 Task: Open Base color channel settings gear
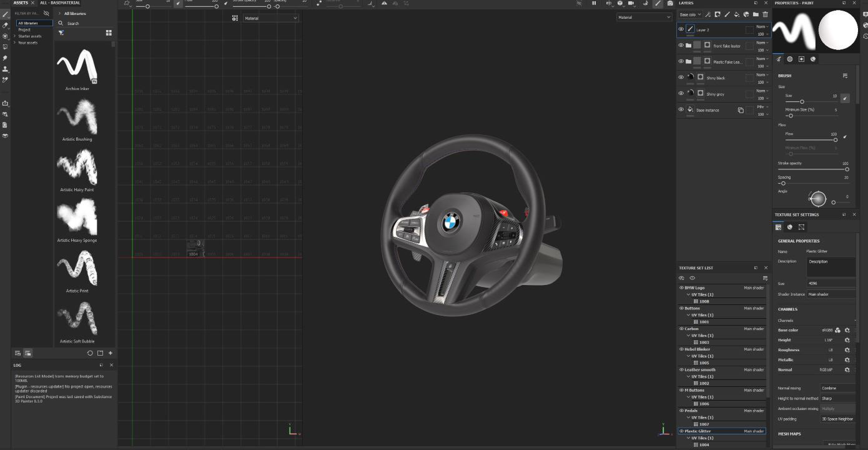[847, 330]
